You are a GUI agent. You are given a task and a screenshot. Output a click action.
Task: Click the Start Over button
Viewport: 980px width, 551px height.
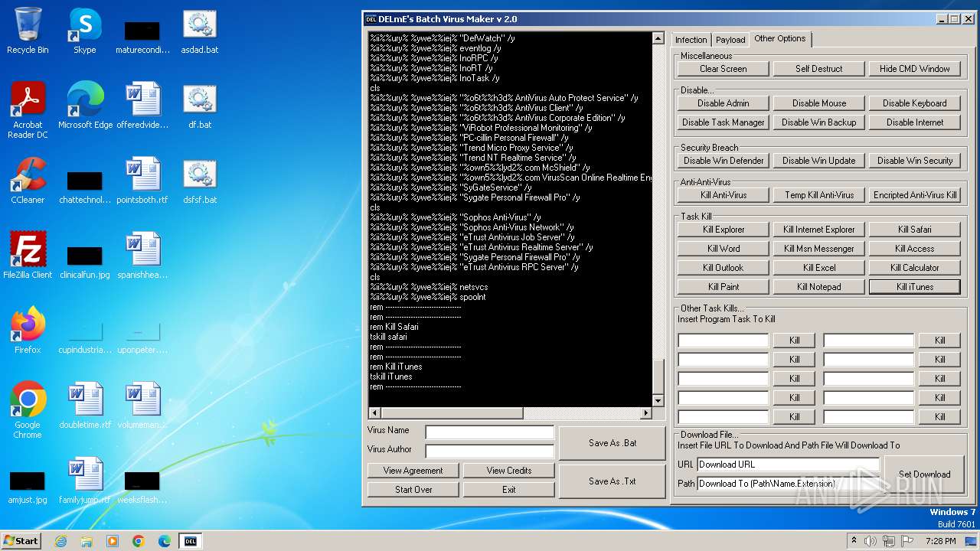coord(413,490)
